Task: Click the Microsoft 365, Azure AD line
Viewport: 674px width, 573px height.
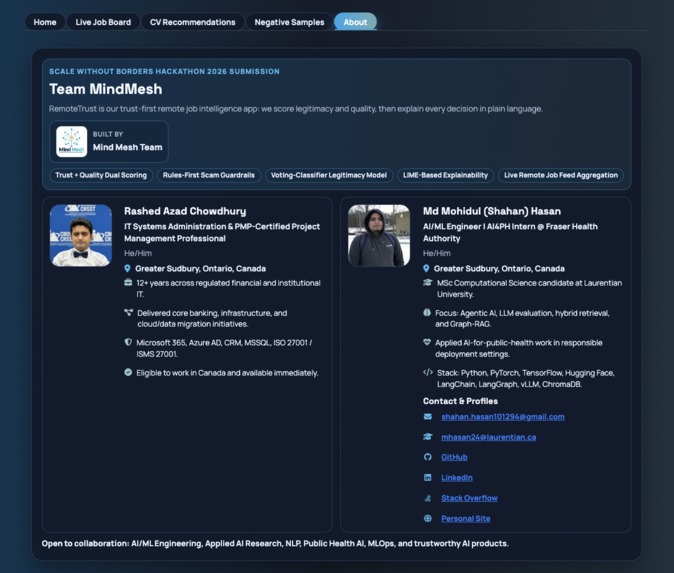Action: pyautogui.click(x=224, y=348)
